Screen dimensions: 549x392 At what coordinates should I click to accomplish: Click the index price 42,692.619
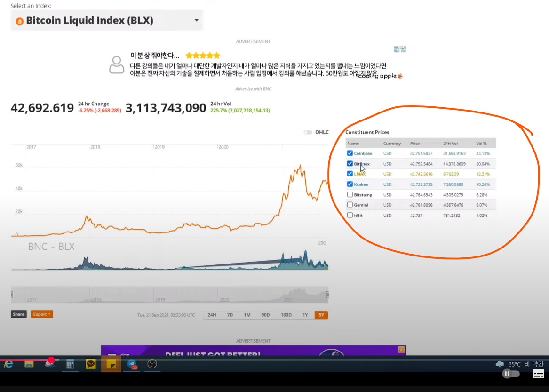[42, 108]
